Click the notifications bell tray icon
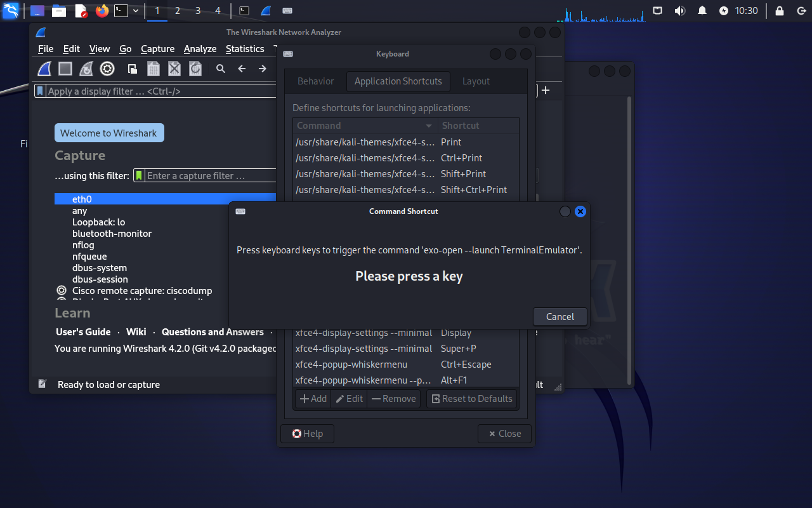812x508 pixels. pyautogui.click(x=702, y=11)
